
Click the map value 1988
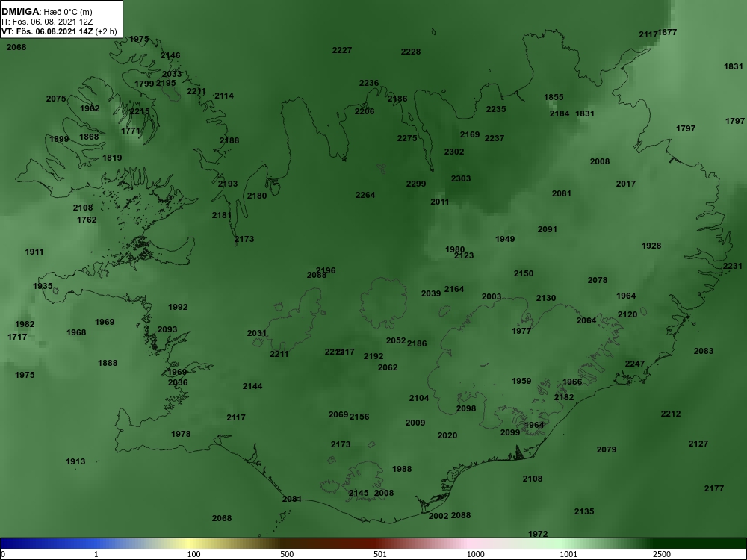402,469
